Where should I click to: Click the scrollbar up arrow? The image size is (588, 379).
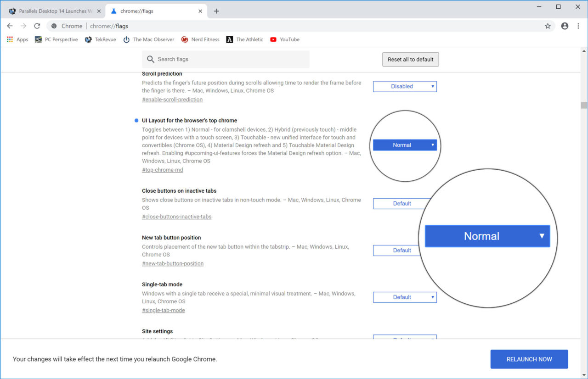coord(584,50)
